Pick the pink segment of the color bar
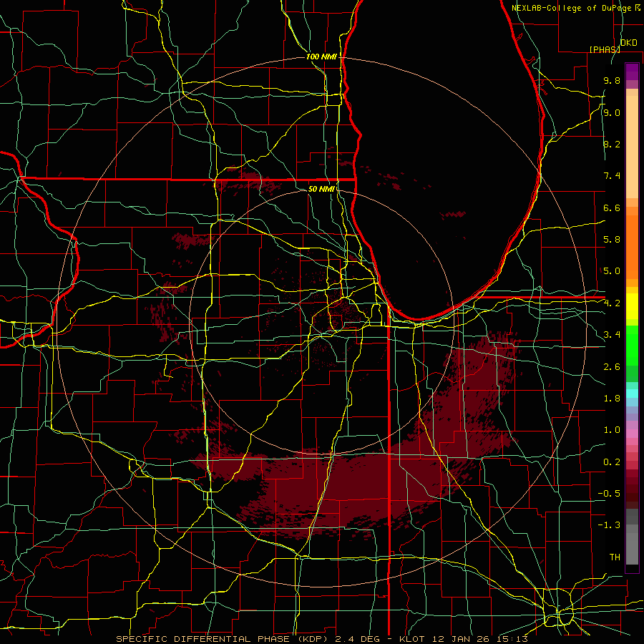Viewport: 644px width, 644px height. pyautogui.click(x=632, y=434)
